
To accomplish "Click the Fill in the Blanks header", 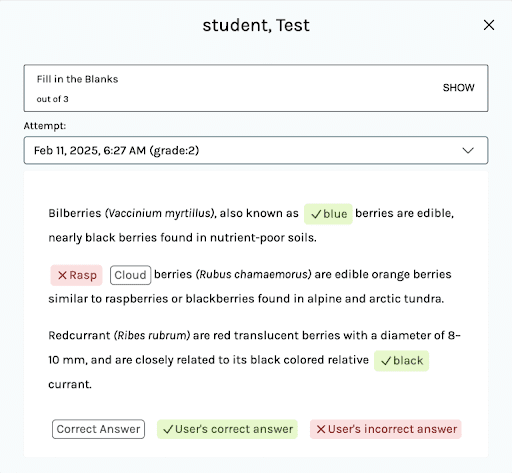I will click(x=77, y=79).
